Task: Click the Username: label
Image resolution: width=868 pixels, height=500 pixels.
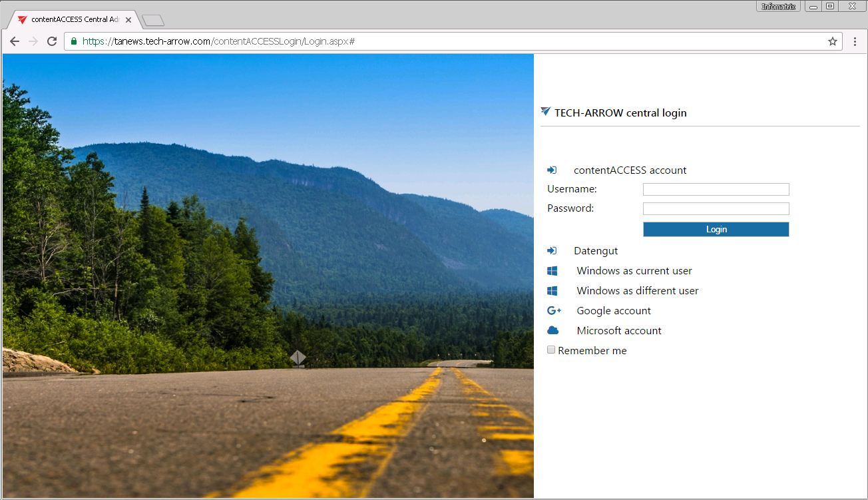Action: [x=572, y=189]
